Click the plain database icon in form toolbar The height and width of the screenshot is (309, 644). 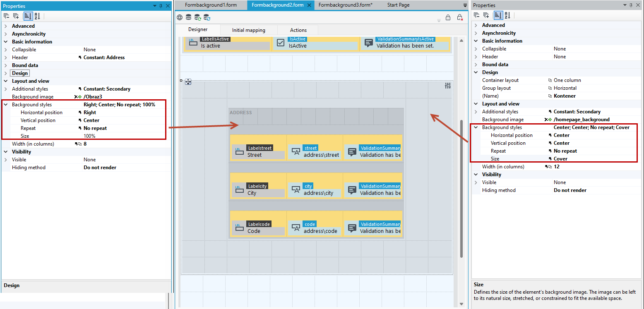click(x=188, y=17)
